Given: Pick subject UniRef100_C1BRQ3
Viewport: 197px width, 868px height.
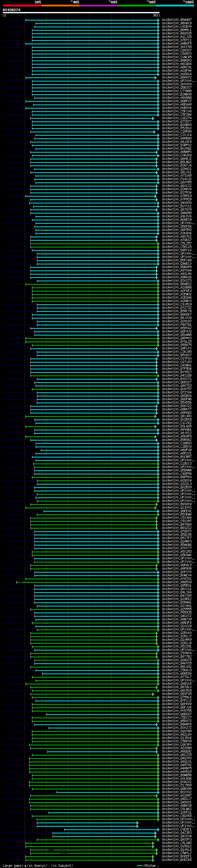Looking at the screenshot, I should click(177, 443).
